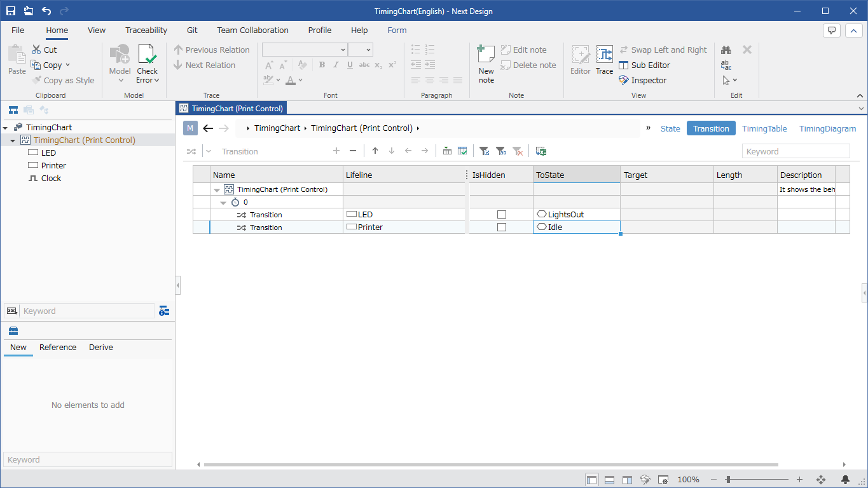
Task: Click the feedback speech bubble icon
Action: point(832,30)
